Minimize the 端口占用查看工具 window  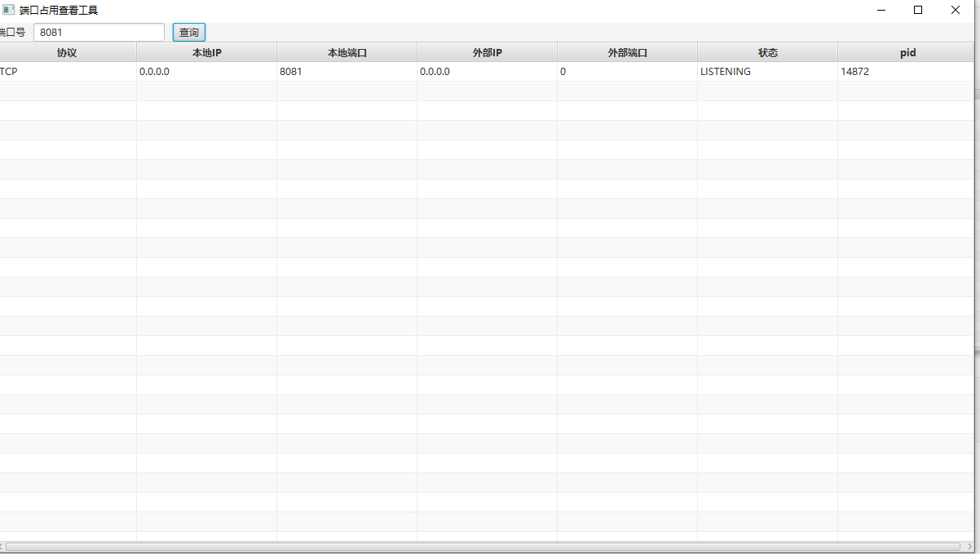(881, 10)
